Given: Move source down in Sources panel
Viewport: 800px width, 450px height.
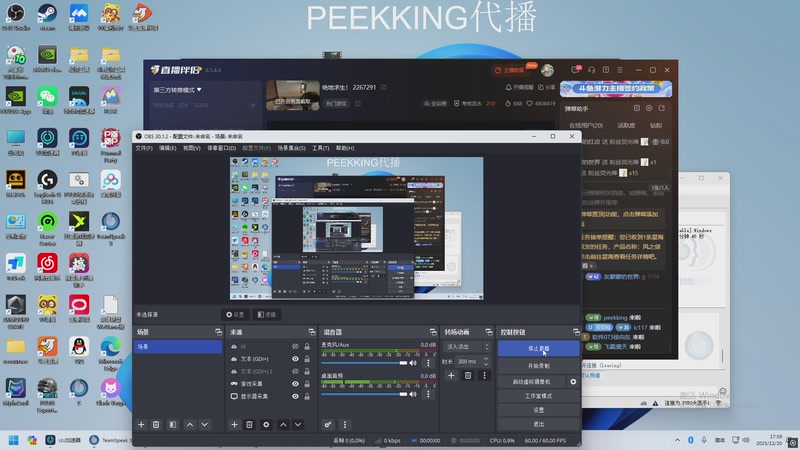Looking at the screenshot, I should (x=298, y=424).
